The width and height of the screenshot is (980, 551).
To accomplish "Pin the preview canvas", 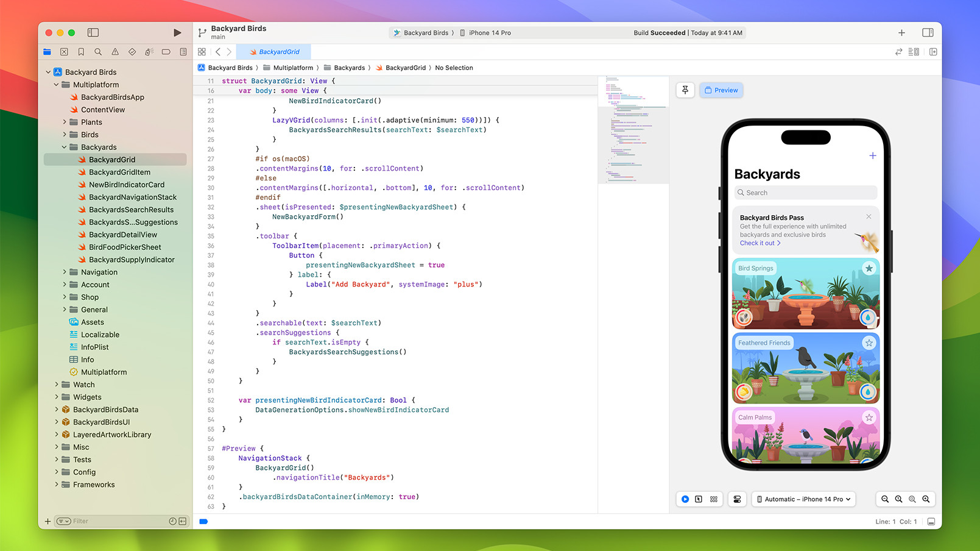I will coord(685,90).
